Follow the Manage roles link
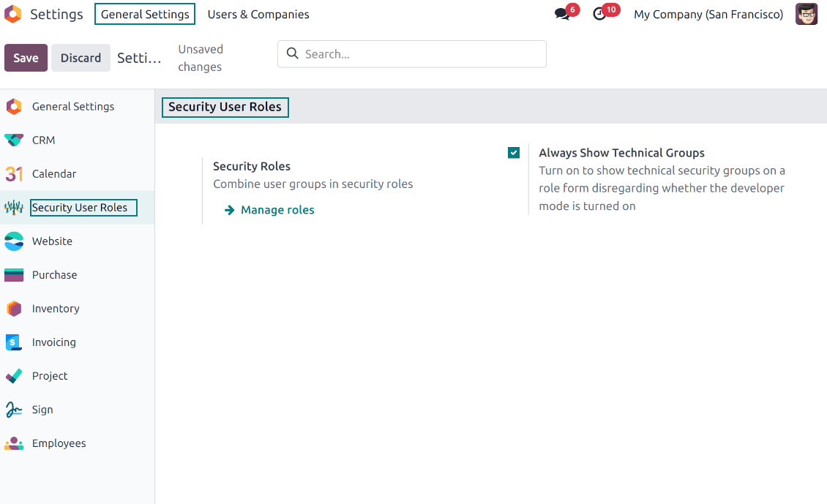Image resolution: width=827 pixels, height=504 pixels. (x=277, y=210)
